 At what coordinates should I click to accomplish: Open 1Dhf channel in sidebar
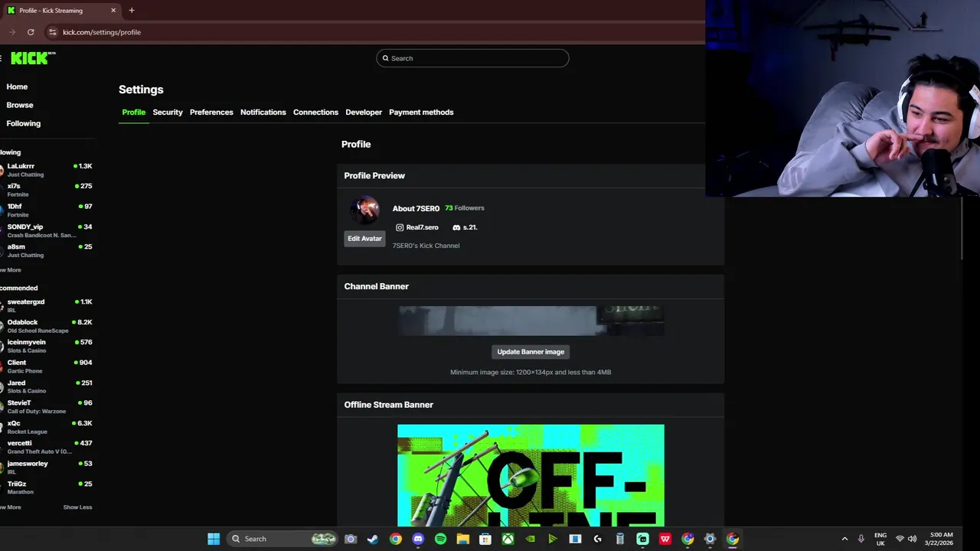click(x=46, y=210)
